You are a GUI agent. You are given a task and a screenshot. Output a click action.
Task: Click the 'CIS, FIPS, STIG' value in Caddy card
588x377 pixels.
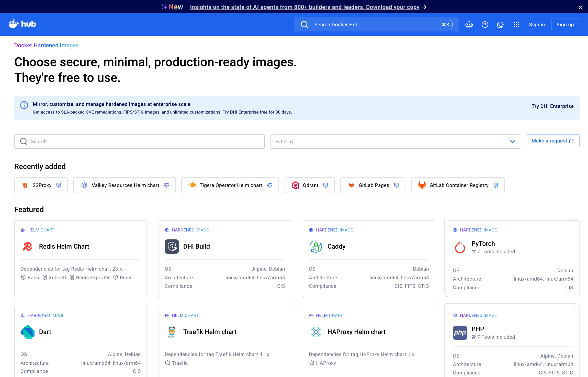click(x=412, y=286)
